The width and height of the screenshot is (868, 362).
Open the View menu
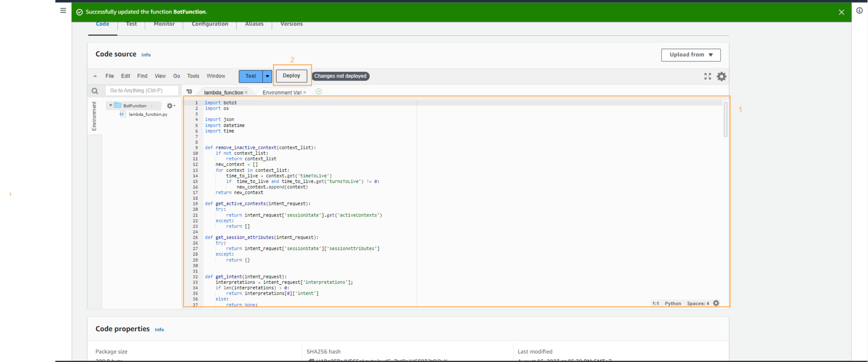coord(160,76)
